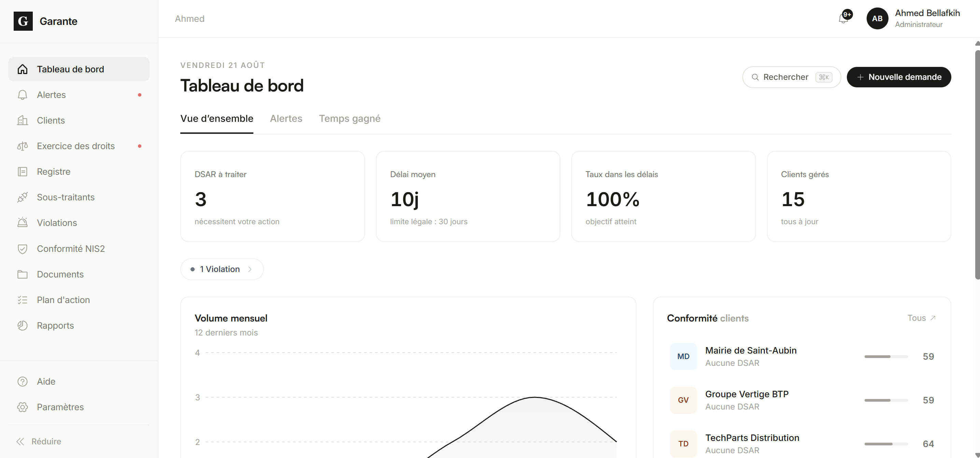This screenshot has width=980, height=458.
Task: Click the Délai moyen card
Action: (x=467, y=197)
